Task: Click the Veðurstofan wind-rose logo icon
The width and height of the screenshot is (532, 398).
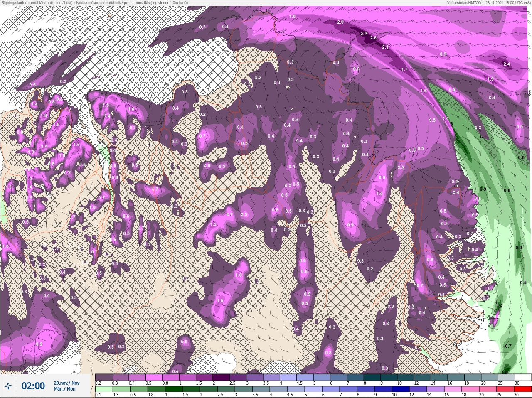Action: tap(9, 386)
